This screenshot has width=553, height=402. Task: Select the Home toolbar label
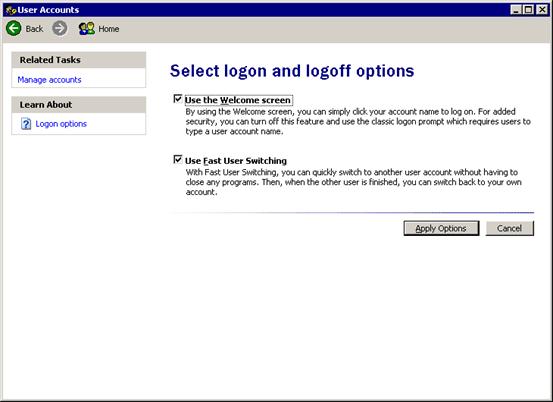point(109,29)
